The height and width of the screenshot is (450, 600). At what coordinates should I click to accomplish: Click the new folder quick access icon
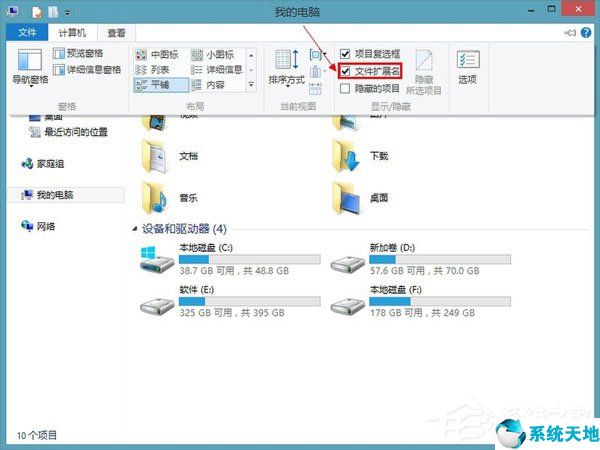coord(53,12)
